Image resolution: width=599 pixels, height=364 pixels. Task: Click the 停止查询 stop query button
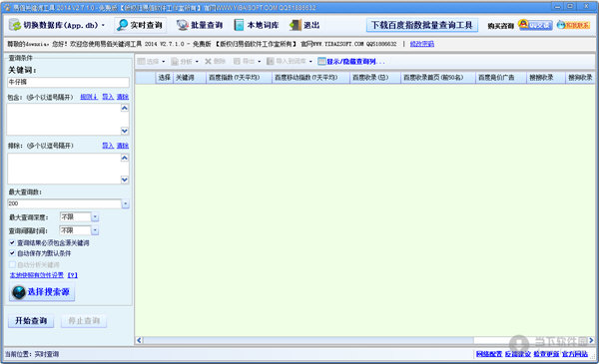pos(84,321)
